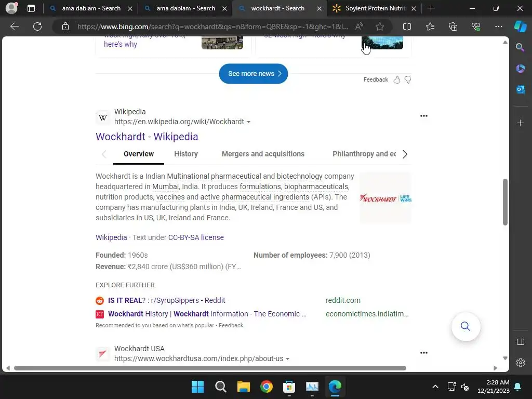Open the news story thumbnail under cursor

(382, 43)
